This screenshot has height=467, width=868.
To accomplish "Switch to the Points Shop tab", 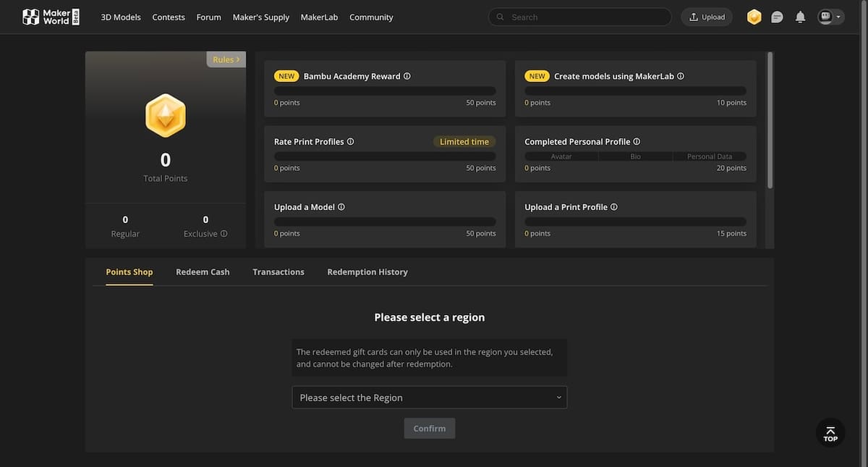I will point(129,272).
